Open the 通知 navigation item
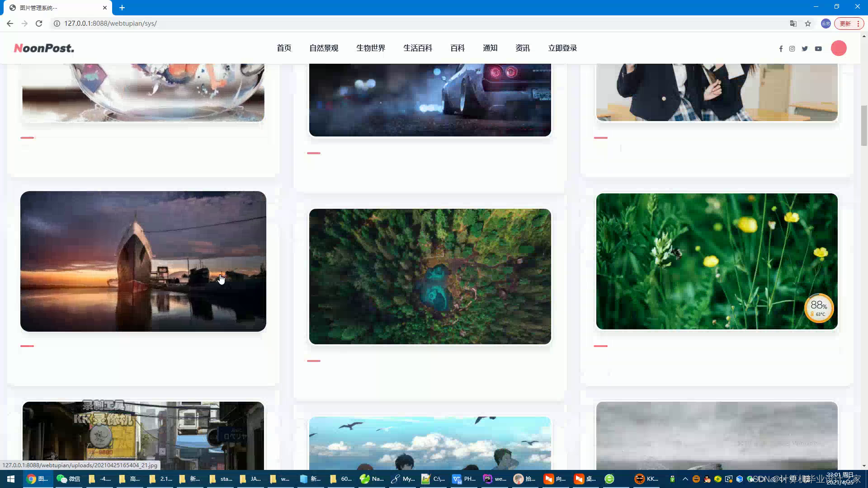This screenshot has width=868, height=488. point(490,48)
